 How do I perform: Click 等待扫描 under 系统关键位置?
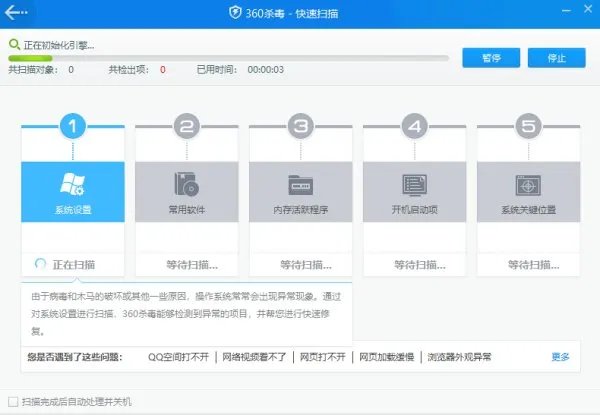[533, 265]
